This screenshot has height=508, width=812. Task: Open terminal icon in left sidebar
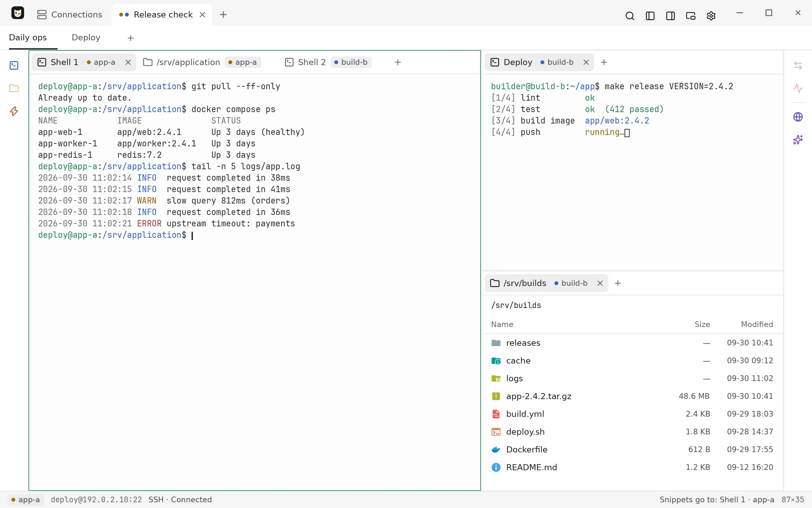[x=14, y=65]
